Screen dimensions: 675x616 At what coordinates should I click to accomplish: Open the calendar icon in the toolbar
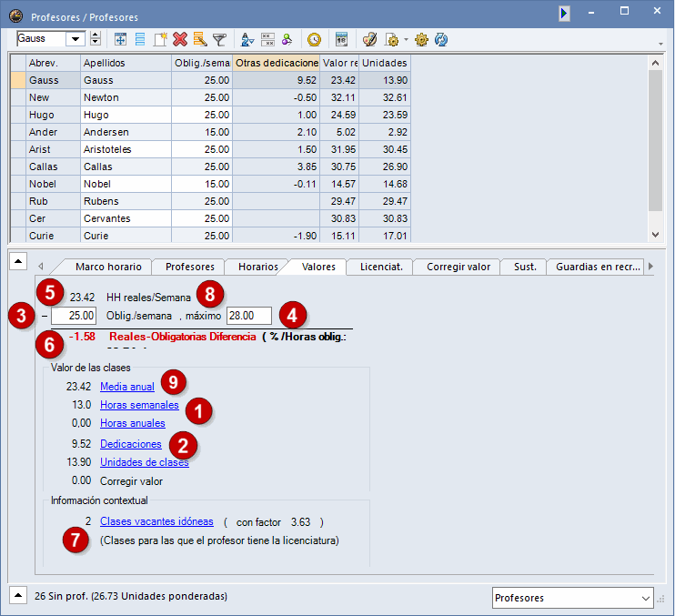click(341, 40)
